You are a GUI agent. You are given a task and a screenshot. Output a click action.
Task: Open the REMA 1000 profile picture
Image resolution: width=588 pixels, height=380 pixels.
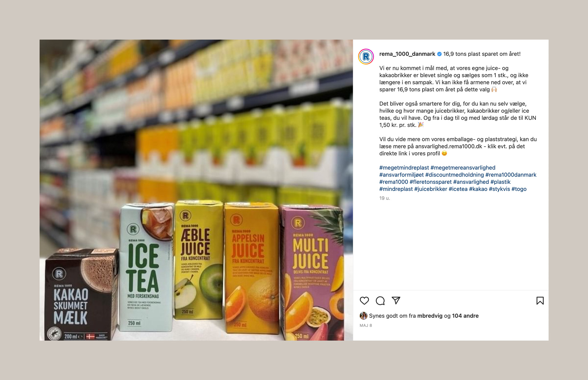pyautogui.click(x=366, y=56)
